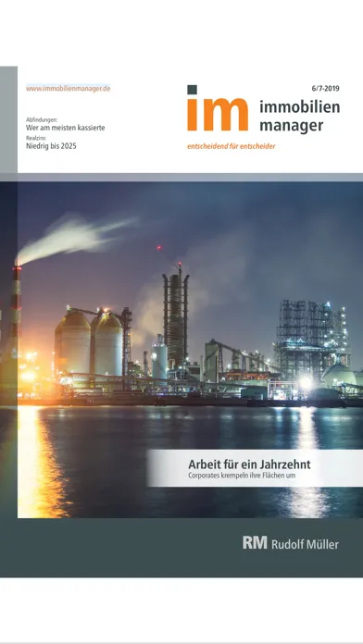
Task: Click the RM Rudolf Müller publisher logo
Action: coord(291,543)
